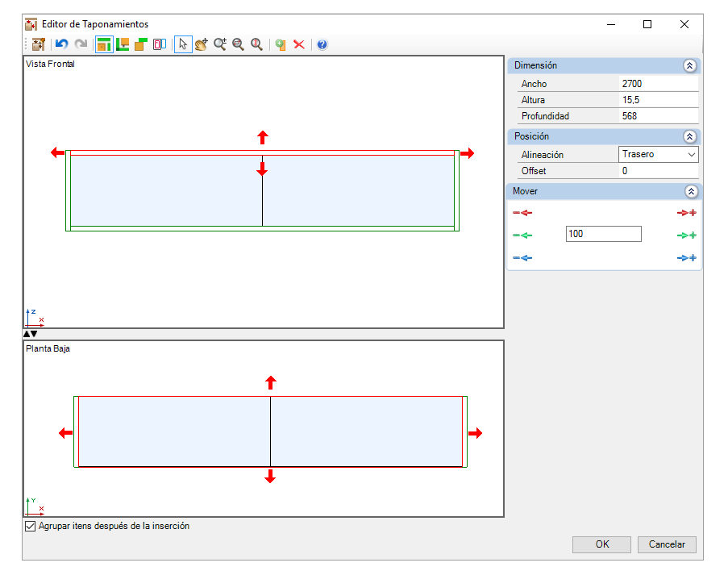
Task: Click the Planta Baja view label
Action: tap(48, 348)
